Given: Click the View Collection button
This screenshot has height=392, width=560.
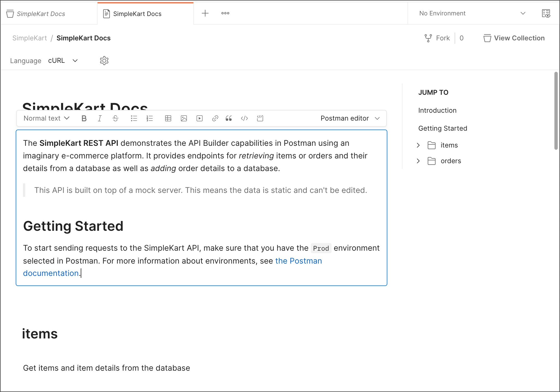Looking at the screenshot, I should click(x=514, y=38).
